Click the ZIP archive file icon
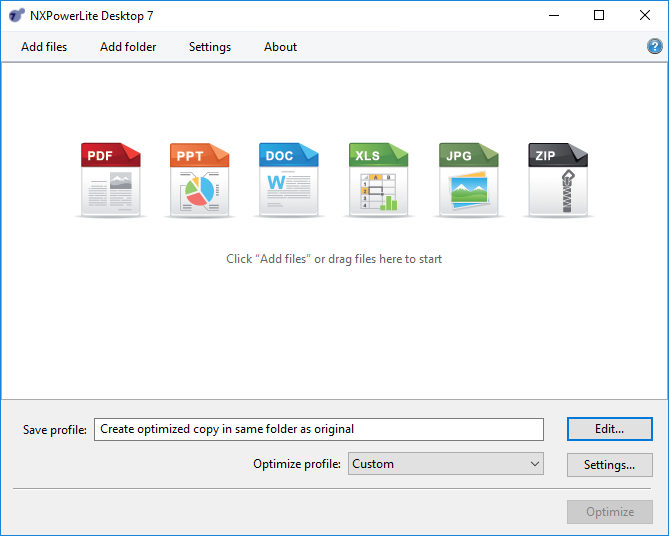The image size is (669, 536). click(558, 180)
